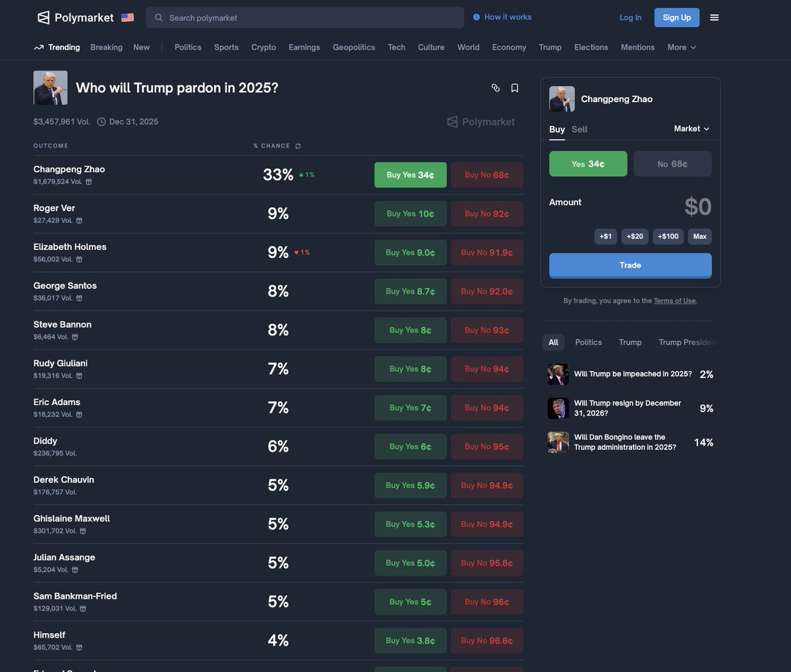Click the Trending arrow icon
Screen dimensions: 791x672
click(x=39, y=47)
